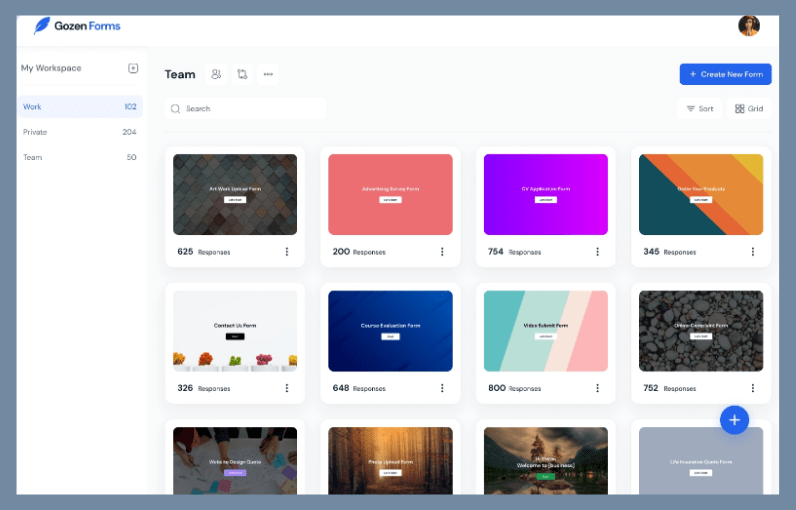The image size is (796, 510).
Task: Click the integrations icon beside Team heading
Action: 242,74
